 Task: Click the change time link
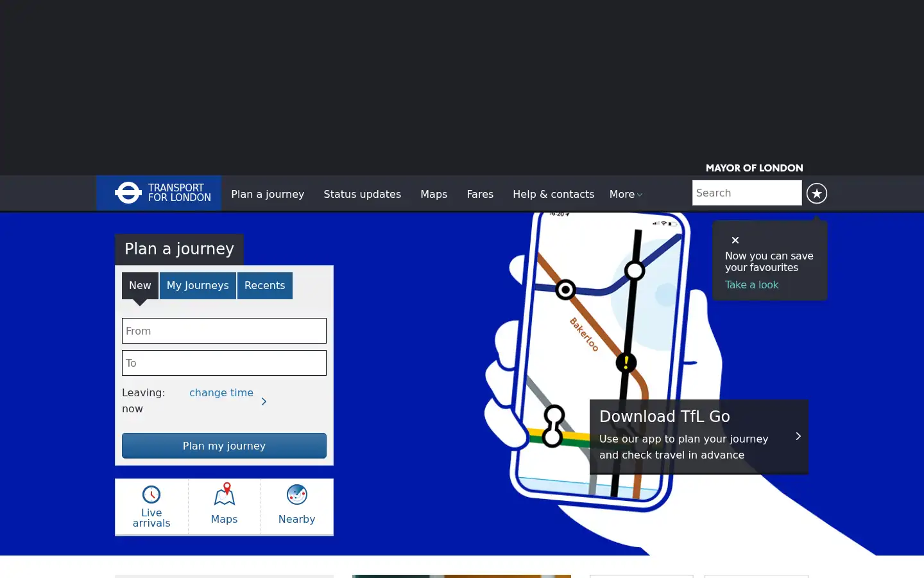point(221,392)
